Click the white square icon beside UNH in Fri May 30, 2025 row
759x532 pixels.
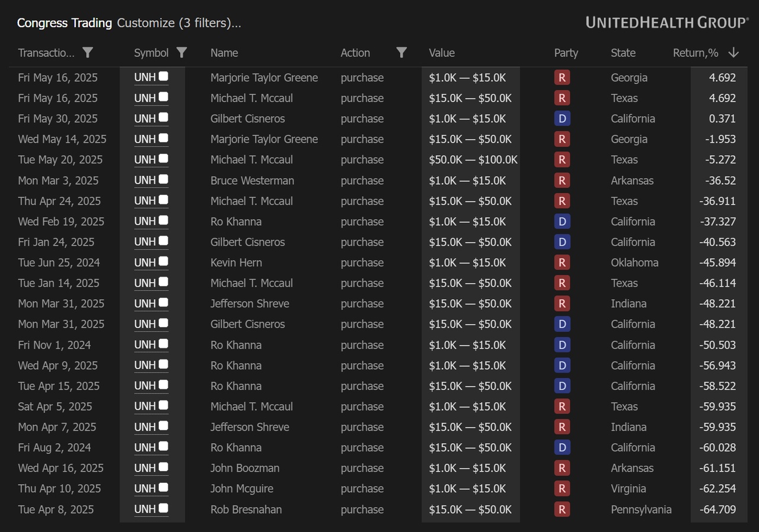(163, 117)
